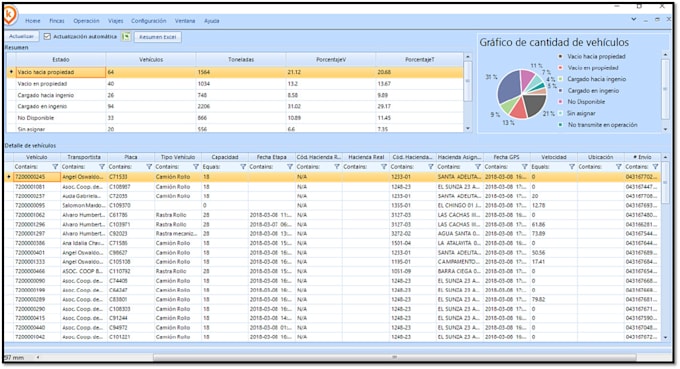This screenshot has height=369, width=680.
Task: Sort by the PorcentajeT column header
Action: 419,59
